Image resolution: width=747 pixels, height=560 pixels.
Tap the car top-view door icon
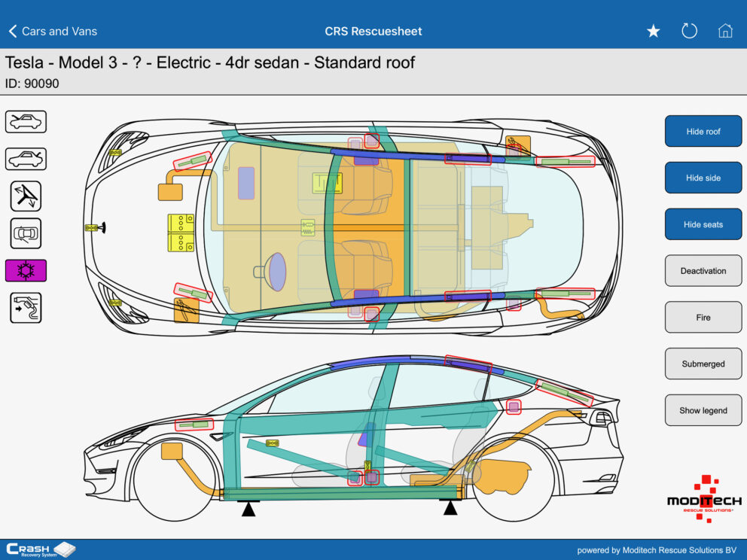(x=26, y=233)
